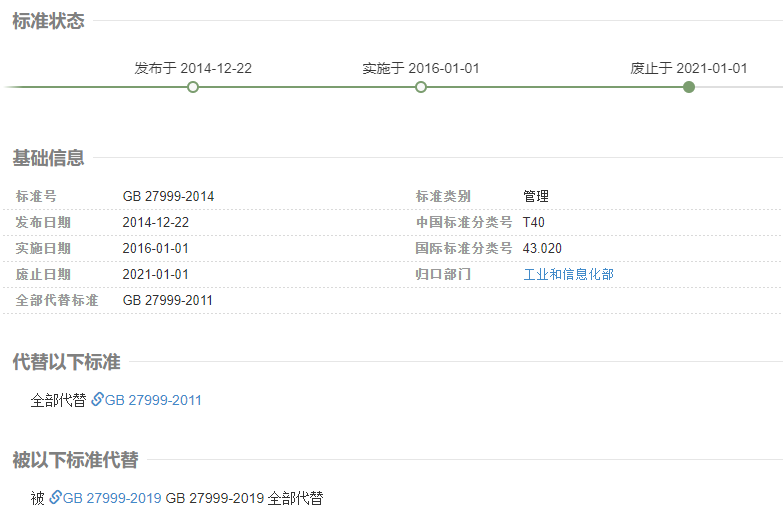
Task: Click the 代替以下标准 section heading
Action: (x=66, y=362)
